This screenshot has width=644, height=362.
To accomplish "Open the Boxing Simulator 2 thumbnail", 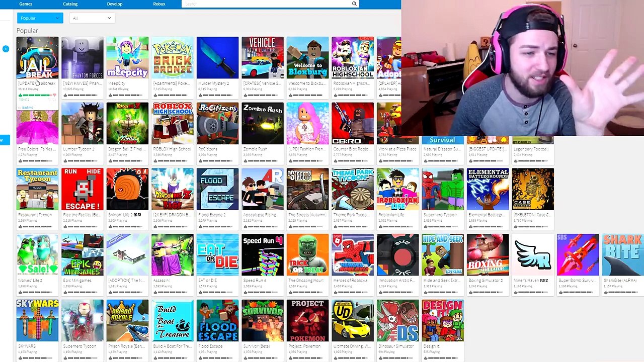I will [488, 255].
